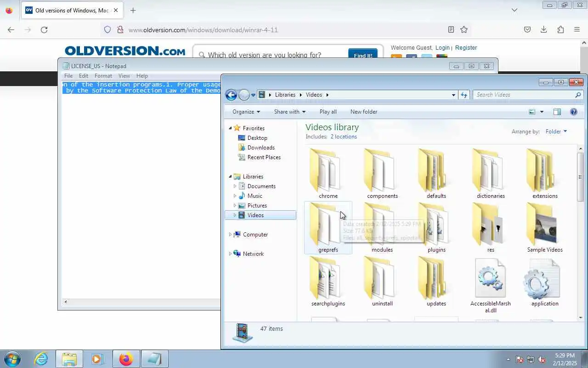Screen dimensions: 588x368
Task: Select the res folder
Action: [491, 228]
